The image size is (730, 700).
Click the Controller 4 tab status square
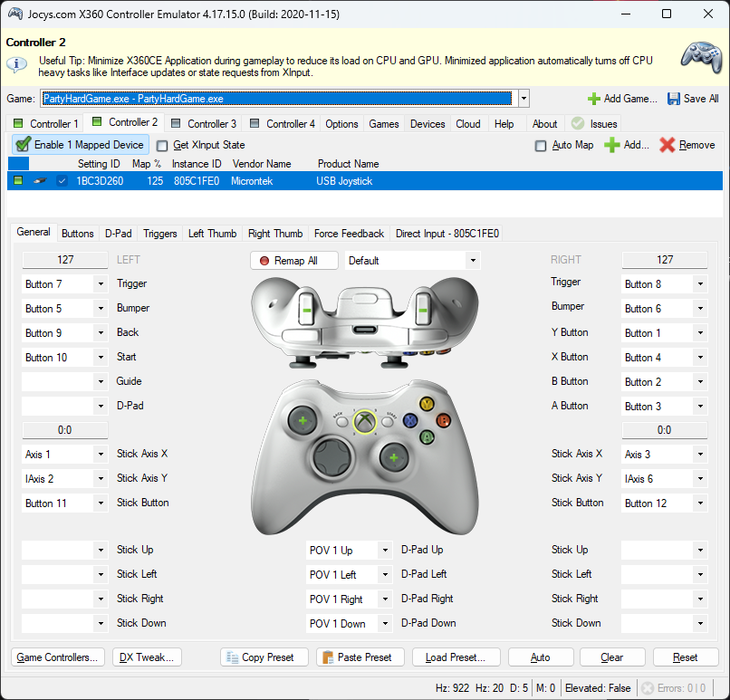tap(255, 123)
